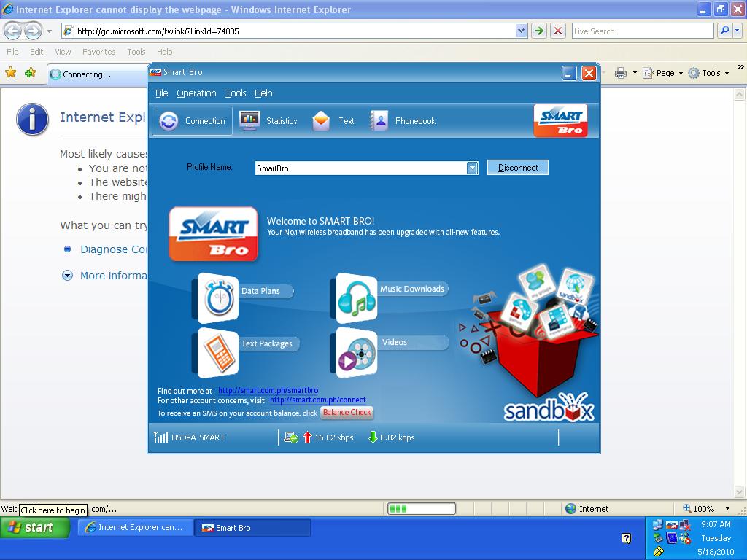The image size is (747, 560).
Task: Click the Data Plans stopwatch icon
Action: 217,298
